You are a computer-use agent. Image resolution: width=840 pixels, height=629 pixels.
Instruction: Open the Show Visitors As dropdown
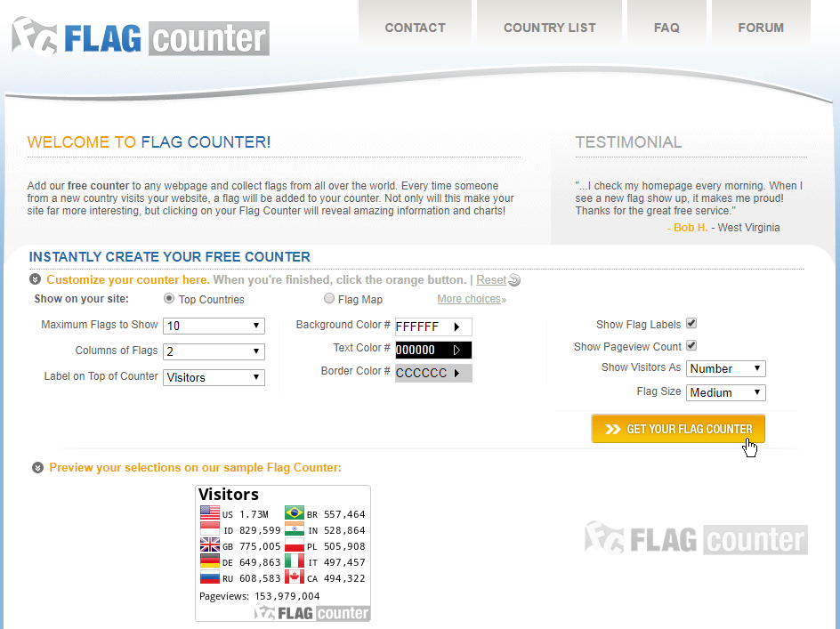tap(726, 368)
